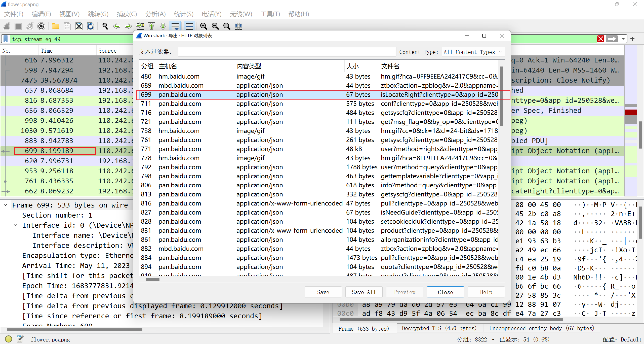
Task: Go to the first packet arrow icon
Action: coord(151,26)
